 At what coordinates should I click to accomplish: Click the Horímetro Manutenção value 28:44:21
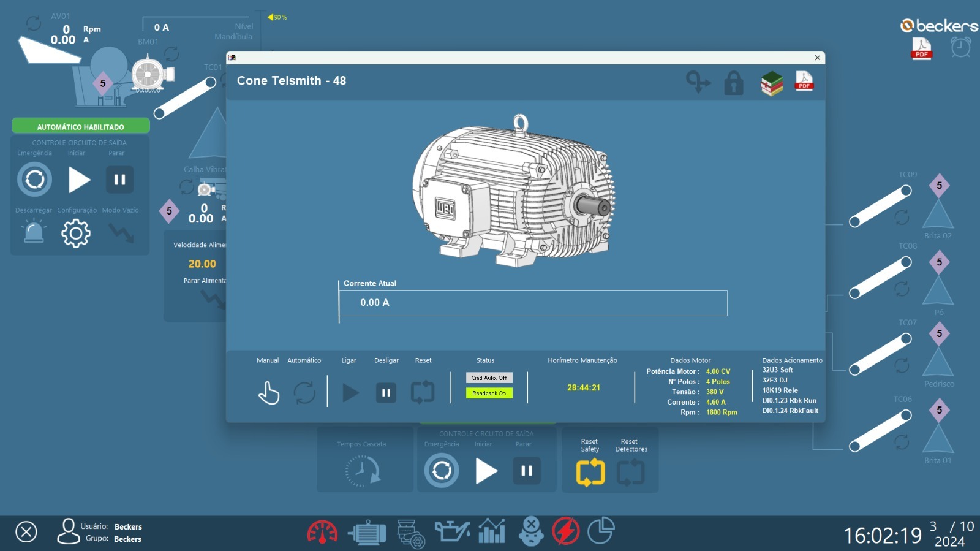coord(583,387)
